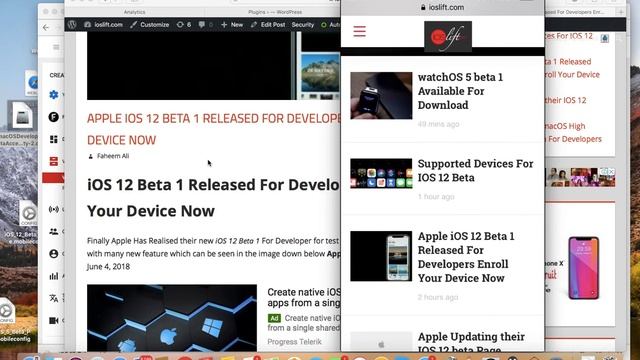Click the watchOS 5 article thumbnail

click(x=381, y=96)
